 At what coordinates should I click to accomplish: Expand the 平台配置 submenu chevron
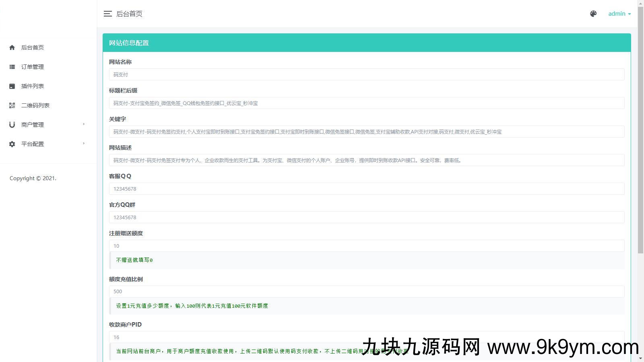84,144
